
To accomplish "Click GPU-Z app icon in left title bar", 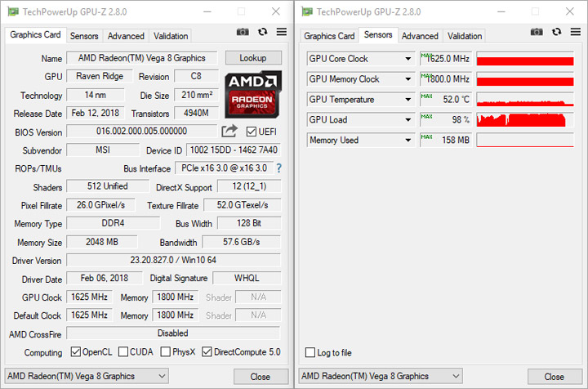I will (x=13, y=11).
